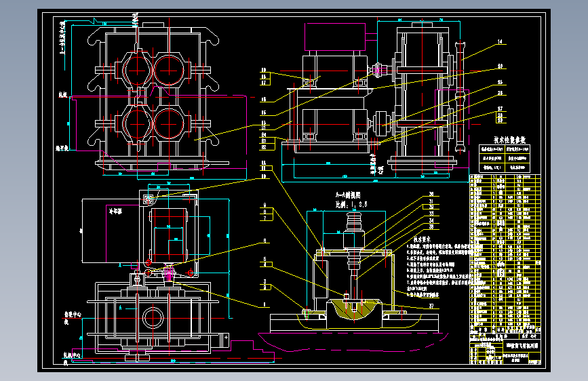Select part balloon number 17
The width and height of the screenshot is (588, 381).
pos(264,83)
